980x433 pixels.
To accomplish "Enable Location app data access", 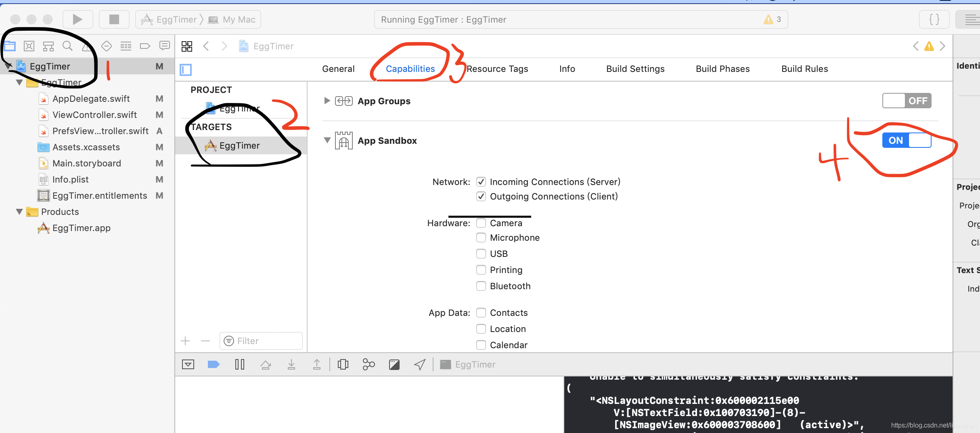I will (x=481, y=329).
